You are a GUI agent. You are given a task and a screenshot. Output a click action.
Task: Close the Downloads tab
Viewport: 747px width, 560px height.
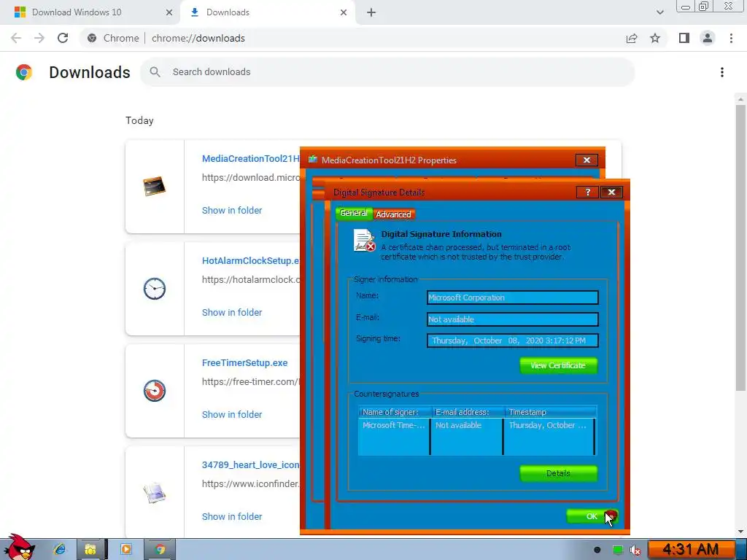[x=344, y=12]
